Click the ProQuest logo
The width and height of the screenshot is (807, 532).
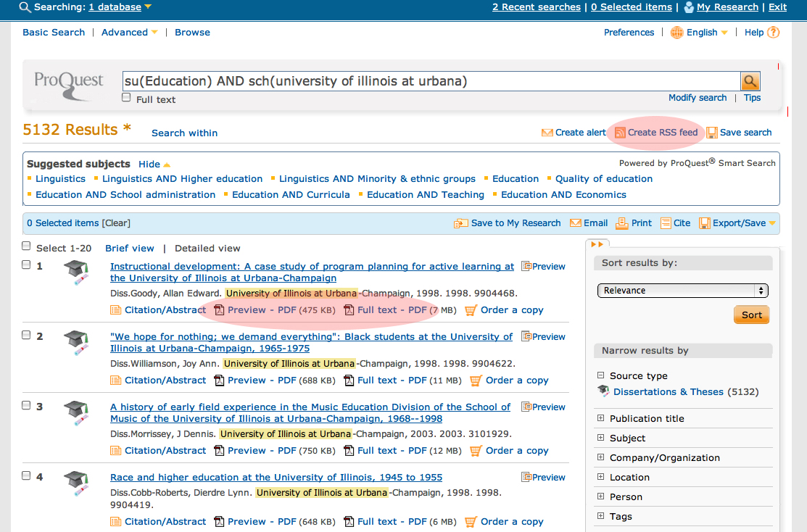point(68,86)
